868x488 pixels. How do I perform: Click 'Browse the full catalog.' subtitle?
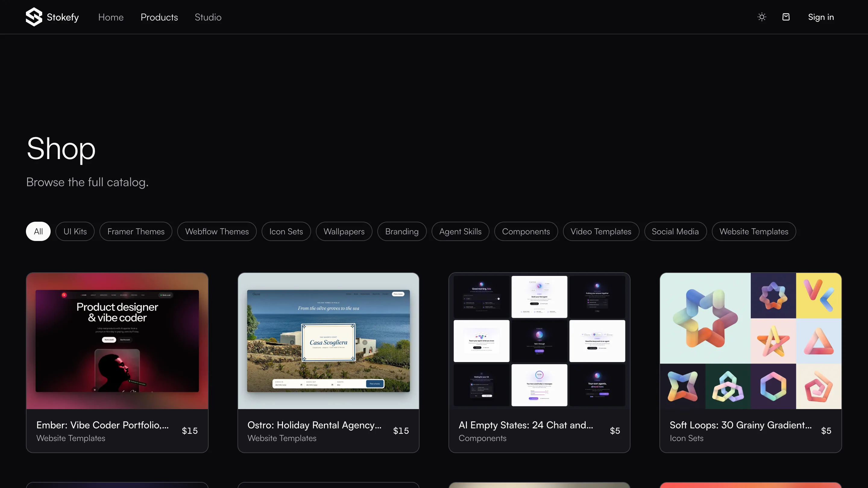[x=87, y=182]
